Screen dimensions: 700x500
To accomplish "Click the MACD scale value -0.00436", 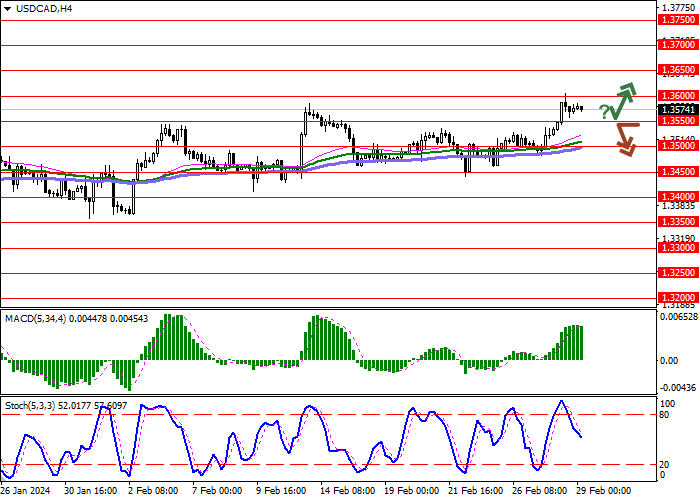I will click(x=678, y=388).
